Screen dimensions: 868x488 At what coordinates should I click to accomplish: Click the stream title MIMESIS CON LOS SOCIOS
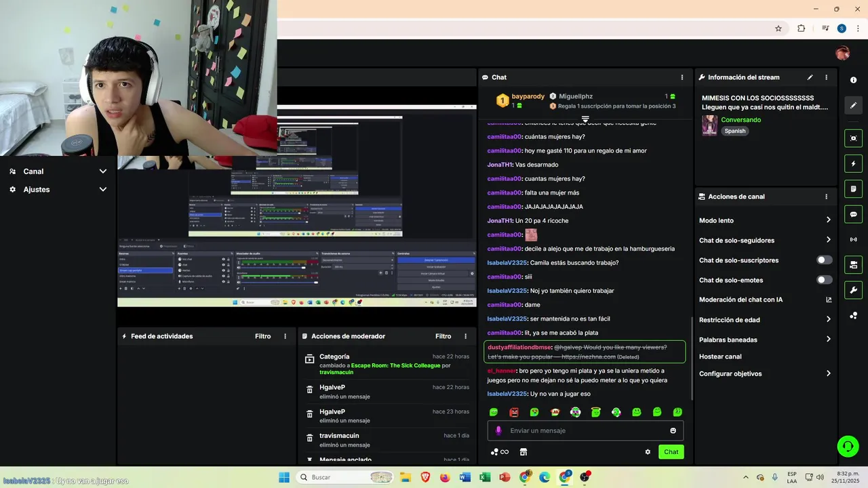point(757,98)
